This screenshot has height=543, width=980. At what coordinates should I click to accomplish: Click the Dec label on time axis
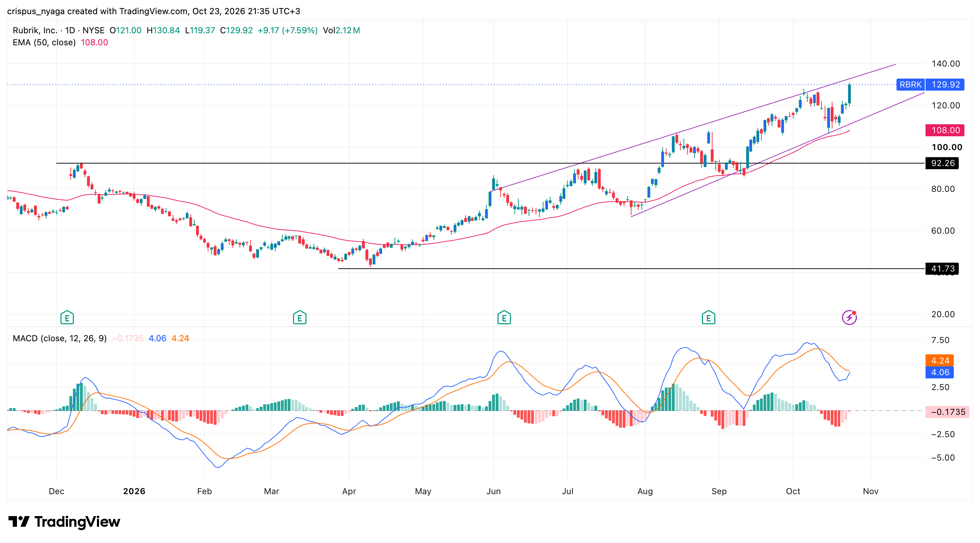pyautogui.click(x=56, y=491)
